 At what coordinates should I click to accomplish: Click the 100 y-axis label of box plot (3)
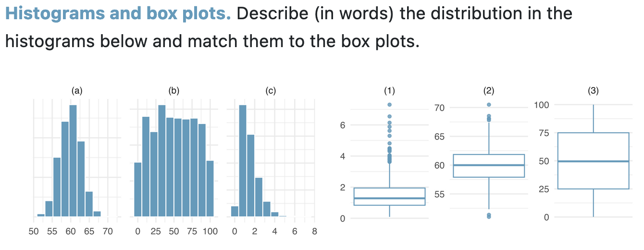pos(543,104)
